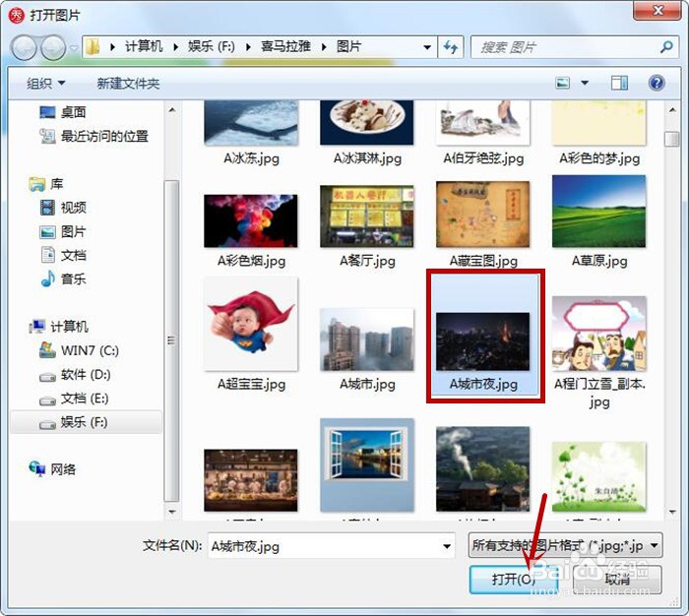689x616 pixels.
Task: Select 图片 in the address path
Action: pos(348,46)
